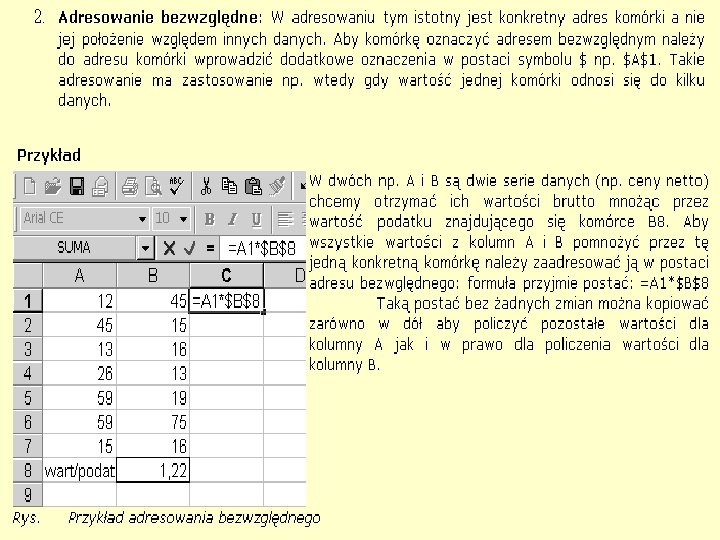Image resolution: width=720 pixels, height=540 pixels.
Task: Click cell B1 containing 45
Action: (153, 301)
